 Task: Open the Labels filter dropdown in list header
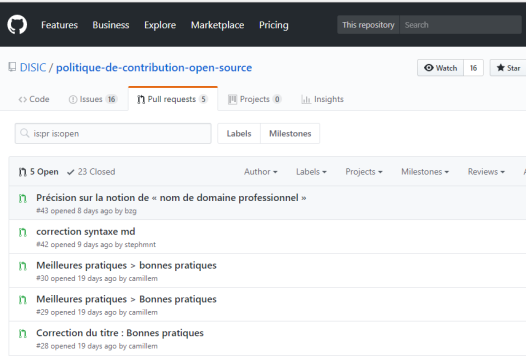click(x=311, y=172)
